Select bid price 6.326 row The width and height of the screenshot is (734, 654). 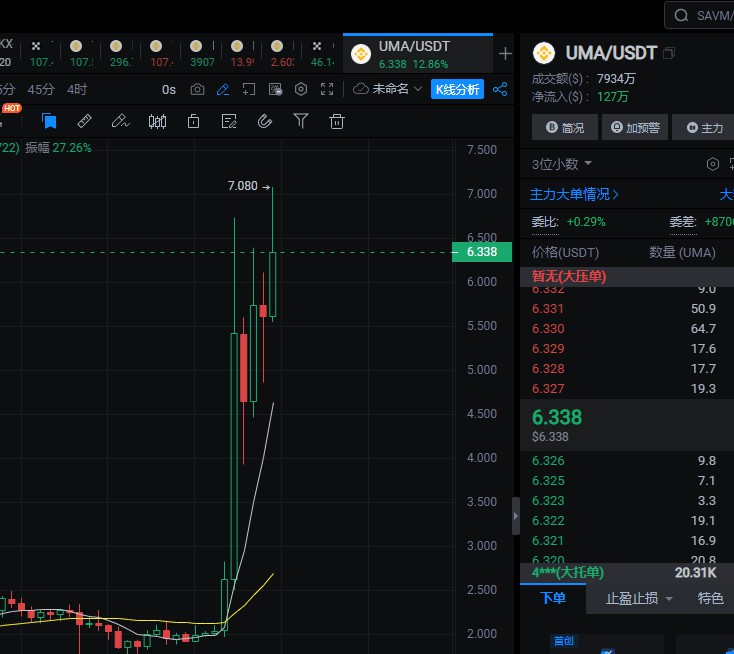pyautogui.click(x=627, y=461)
